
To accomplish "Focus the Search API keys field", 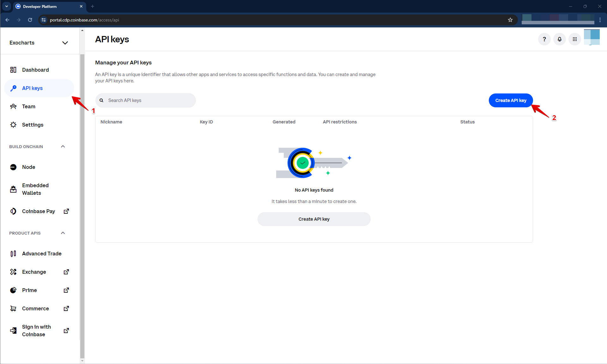I will [x=146, y=100].
